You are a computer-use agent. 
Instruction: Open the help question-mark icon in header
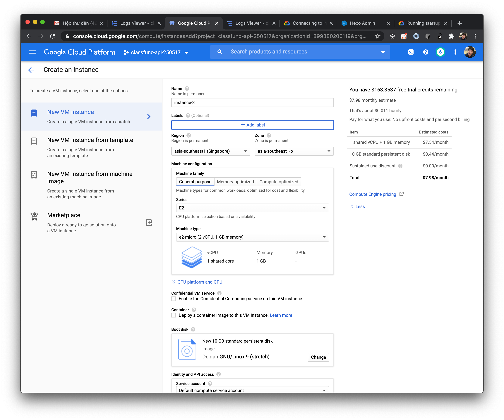425,52
